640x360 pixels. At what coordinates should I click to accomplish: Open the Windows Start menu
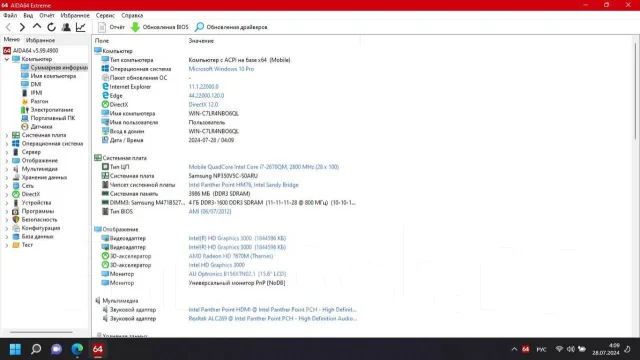16,349
